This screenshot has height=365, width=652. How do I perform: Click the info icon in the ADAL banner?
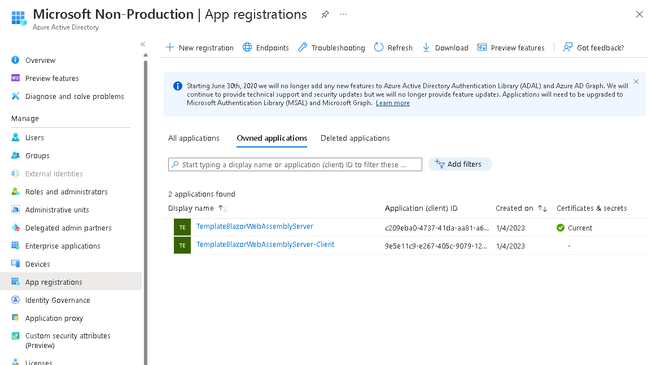coord(178,86)
